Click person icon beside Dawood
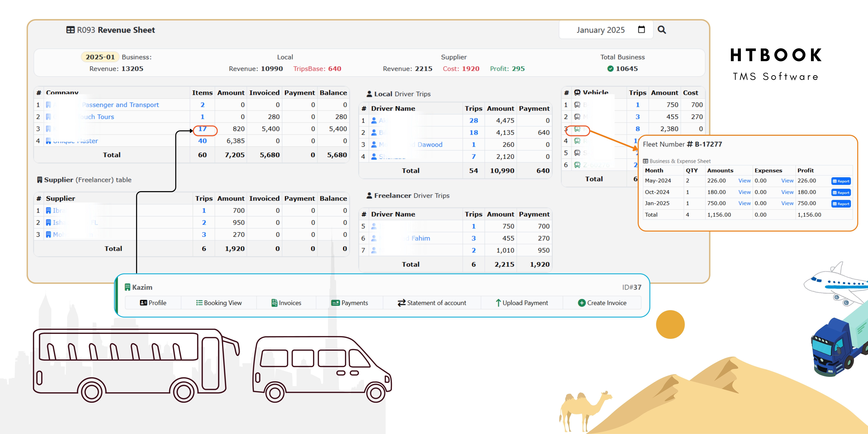The height and width of the screenshot is (434, 868). [x=374, y=145]
